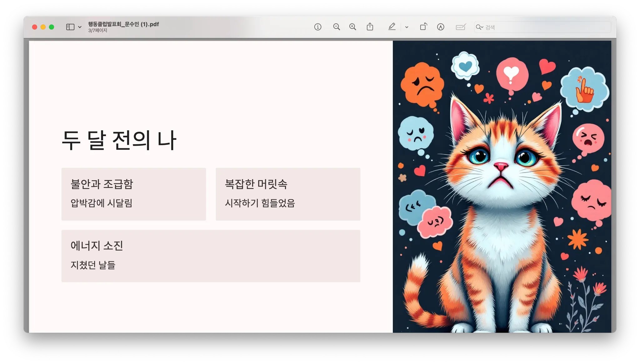The height and width of the screenshot is (364, 640).
Task: Click the 복잡한 머릿속 card
Action: click(288, 194)
